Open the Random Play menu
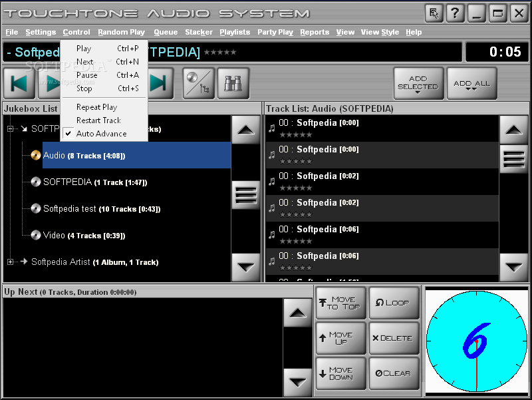 (x=122, y=32)
